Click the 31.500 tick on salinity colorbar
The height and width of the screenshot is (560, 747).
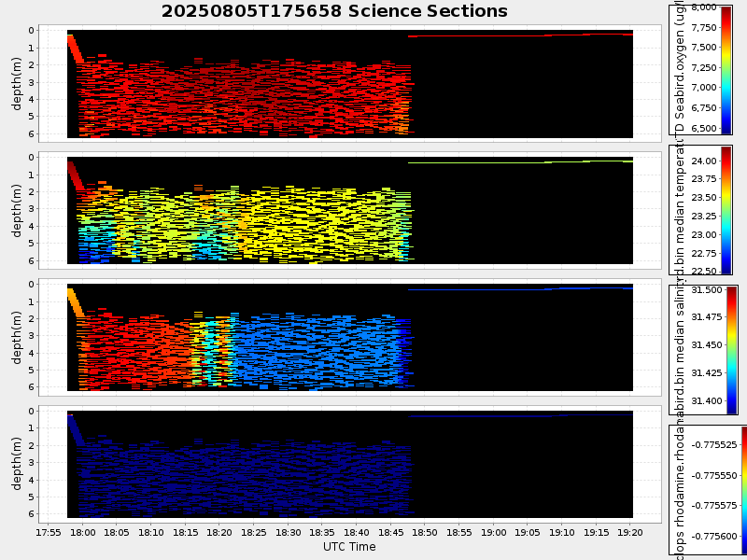click(708, 290)
